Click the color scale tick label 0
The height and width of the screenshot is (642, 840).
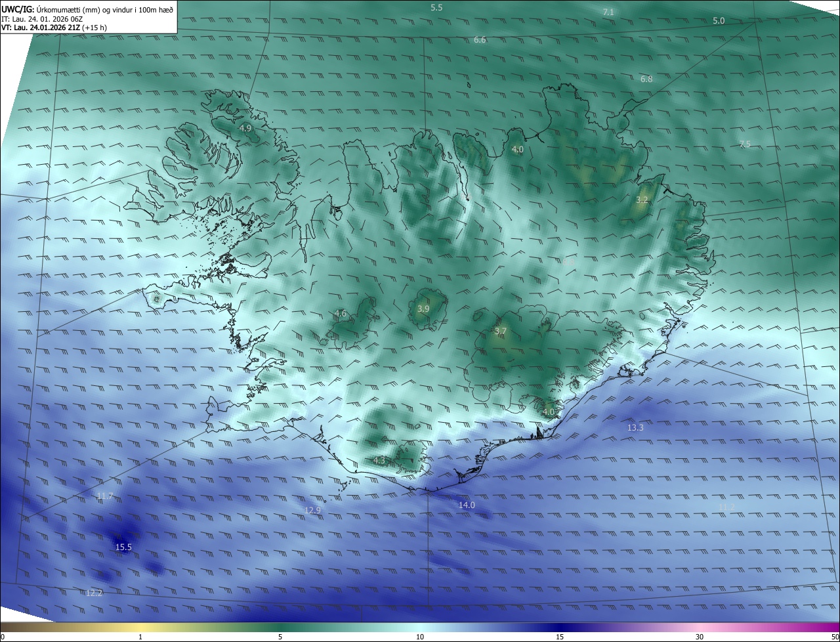2,637
